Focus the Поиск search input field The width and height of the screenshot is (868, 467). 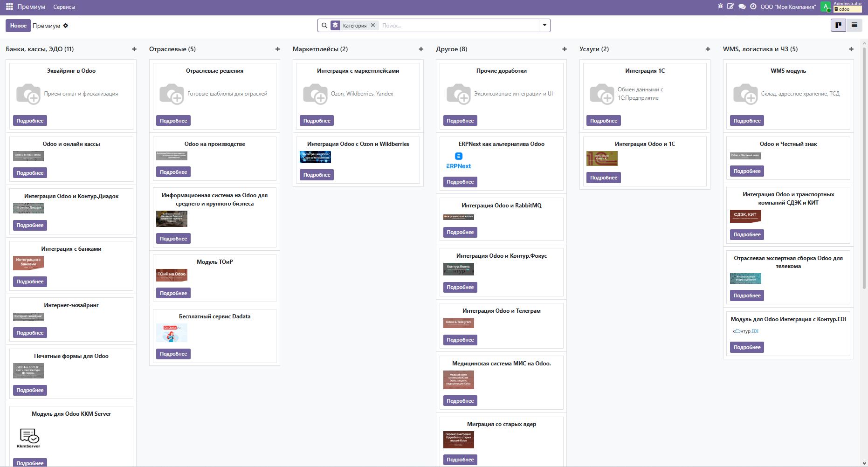459,26
